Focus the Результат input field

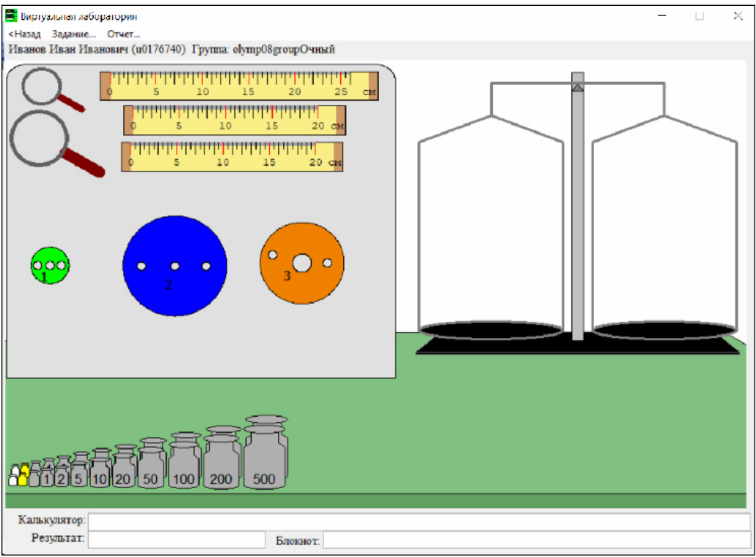[177, 539]
